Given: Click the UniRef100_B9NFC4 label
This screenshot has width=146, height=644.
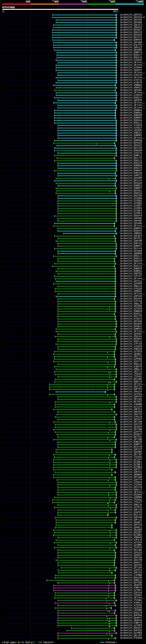Looking at the screenshot, I should [131, 53].
